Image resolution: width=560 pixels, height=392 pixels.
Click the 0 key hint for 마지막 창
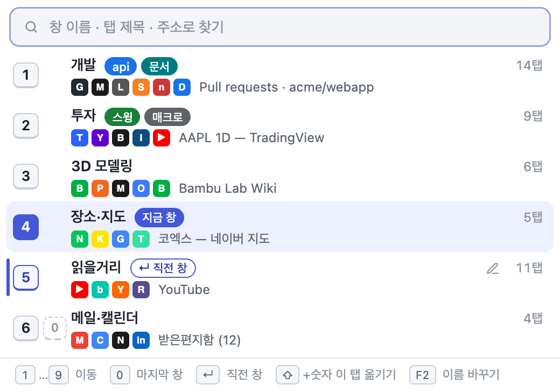coord(120,375)
